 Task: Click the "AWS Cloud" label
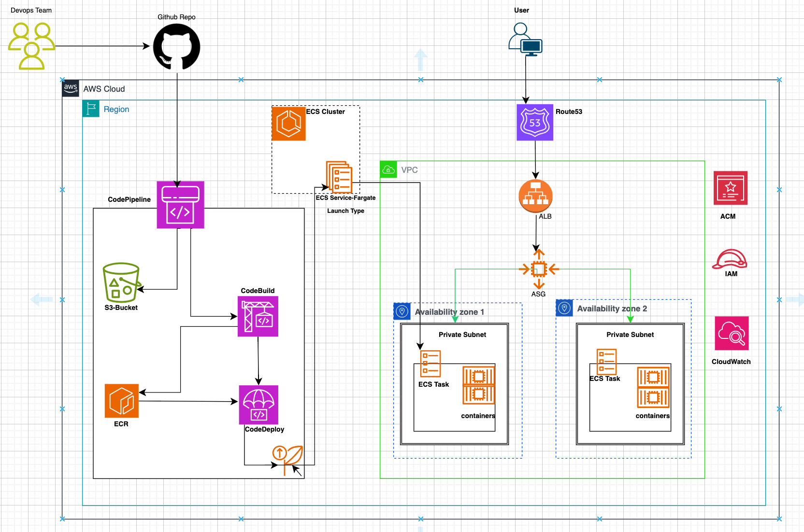[x=104, y=89]
